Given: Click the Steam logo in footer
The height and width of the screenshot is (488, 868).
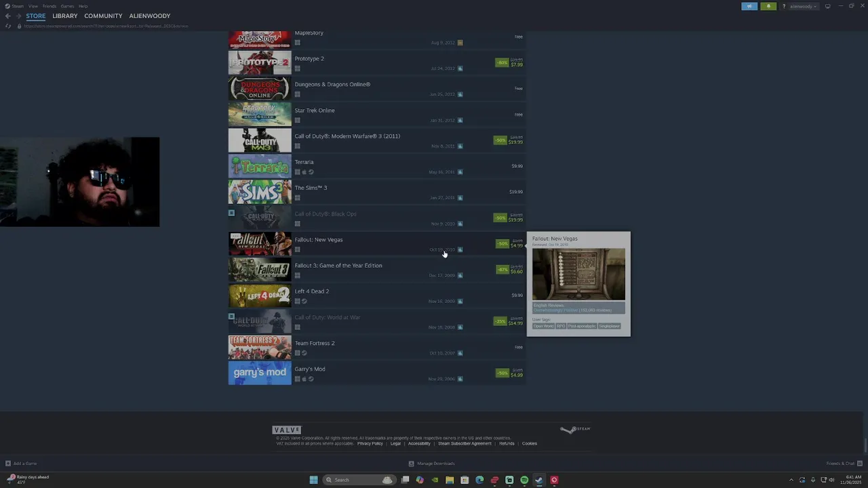Looking at the screenshot, I should click(x=575, y=429).
